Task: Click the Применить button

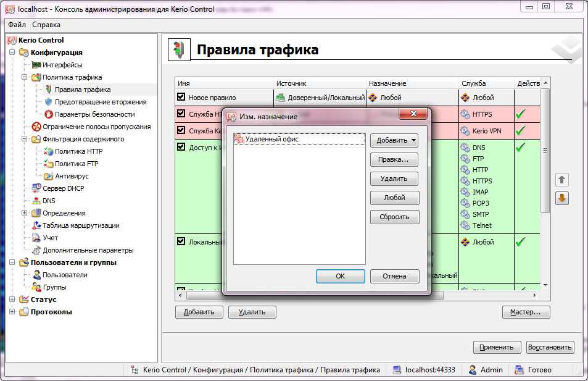Action: coord(497,347)
